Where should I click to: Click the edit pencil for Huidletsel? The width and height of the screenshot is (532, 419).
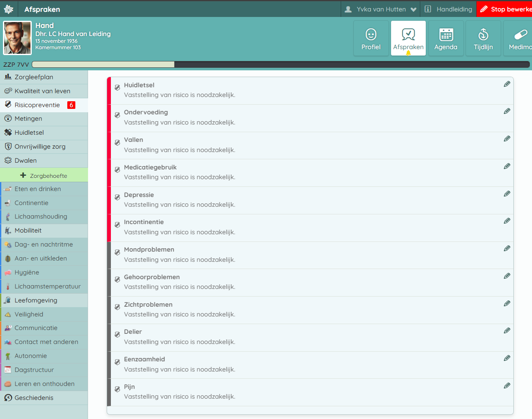[x=507, y=84]
